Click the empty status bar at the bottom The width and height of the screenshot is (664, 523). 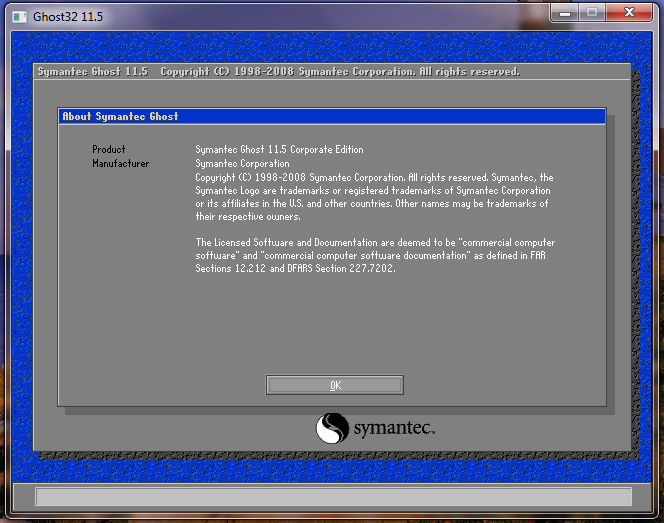click(x=334, y=496)
